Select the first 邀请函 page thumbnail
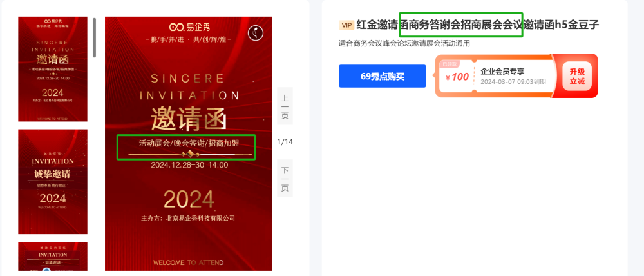644x276 pixels. coord(53,69)
